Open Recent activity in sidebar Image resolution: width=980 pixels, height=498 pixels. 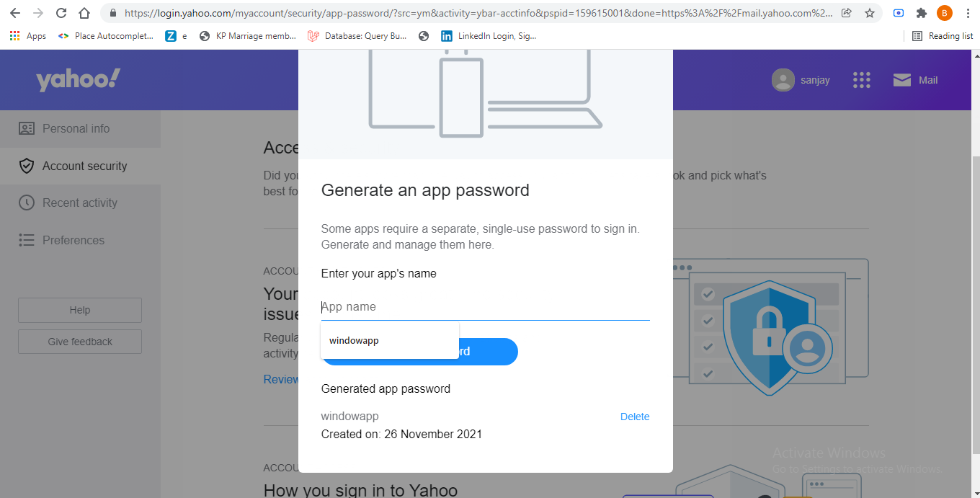[79, 203]
